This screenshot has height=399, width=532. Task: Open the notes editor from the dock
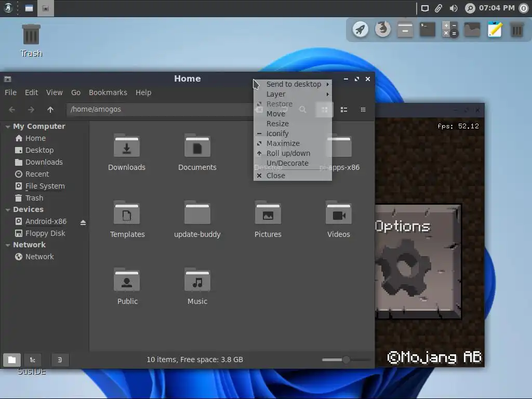point(495,30)
